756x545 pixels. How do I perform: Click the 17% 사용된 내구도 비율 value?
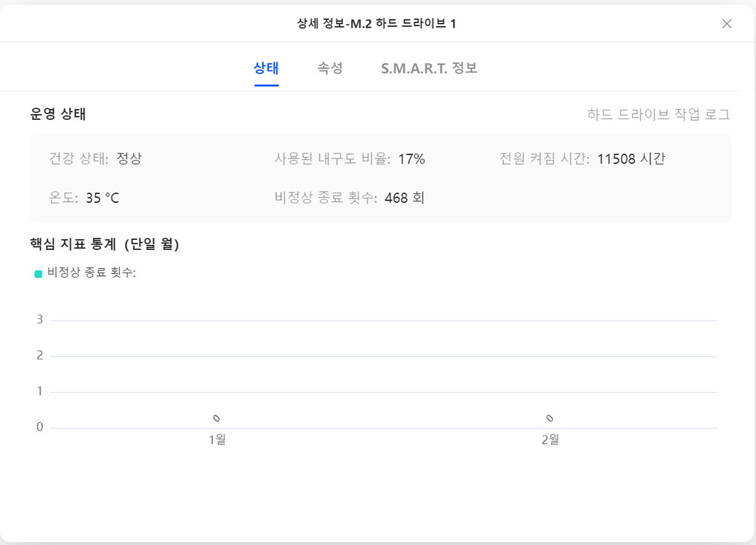coord(411,158)
